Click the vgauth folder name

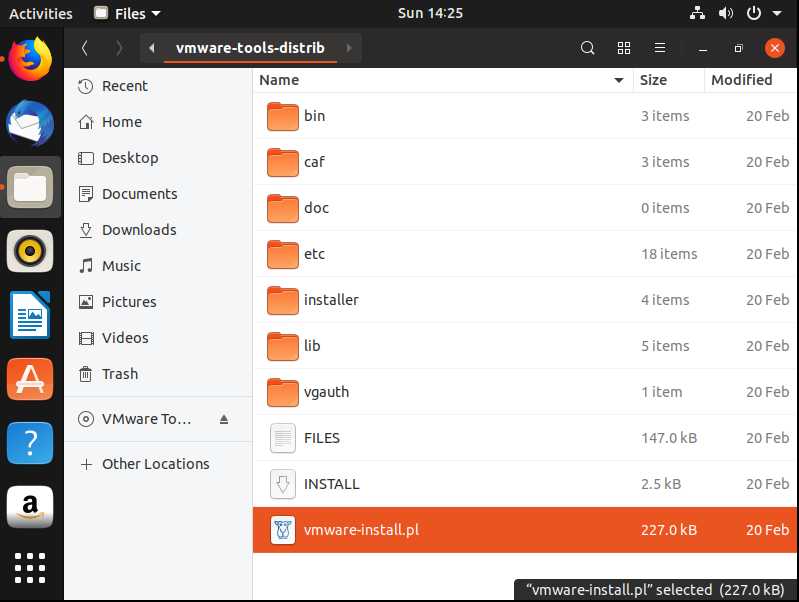pyautogui.click(x=326, y=392)
